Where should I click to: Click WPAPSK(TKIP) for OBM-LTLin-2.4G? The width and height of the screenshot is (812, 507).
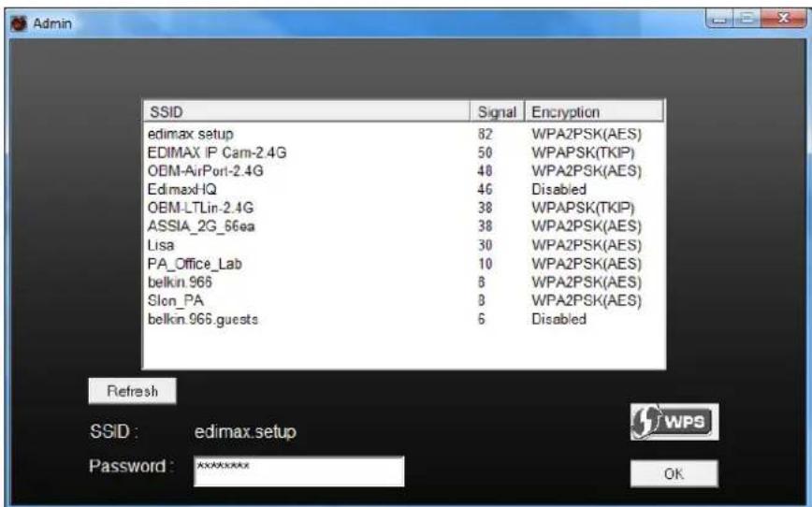pos(583,208)
